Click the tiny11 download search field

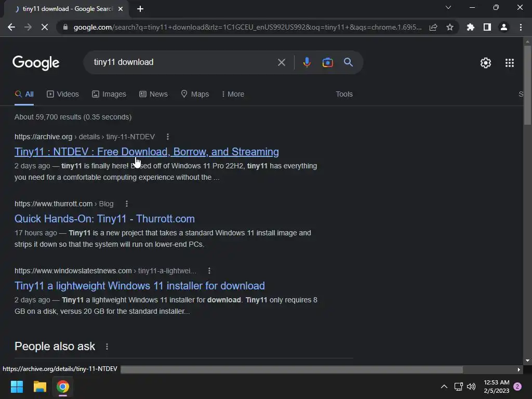[x=183, y=62]
